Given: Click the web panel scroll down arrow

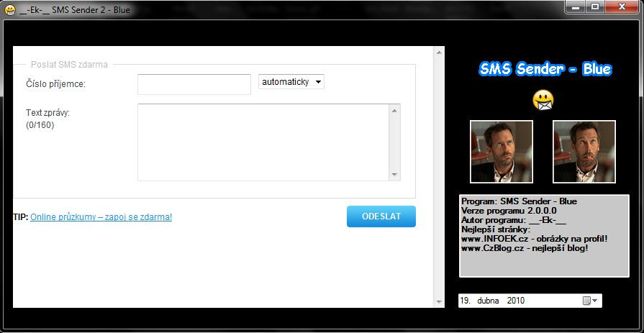Looking at the screenshot, I should pyautogui.click(x=439, y=302).
